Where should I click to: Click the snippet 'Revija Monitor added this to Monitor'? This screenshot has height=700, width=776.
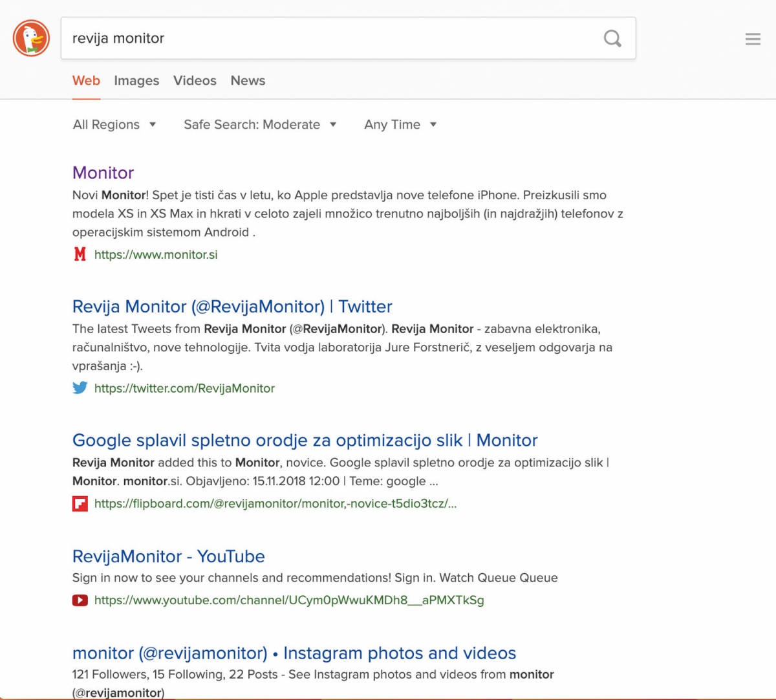(341, 472)
